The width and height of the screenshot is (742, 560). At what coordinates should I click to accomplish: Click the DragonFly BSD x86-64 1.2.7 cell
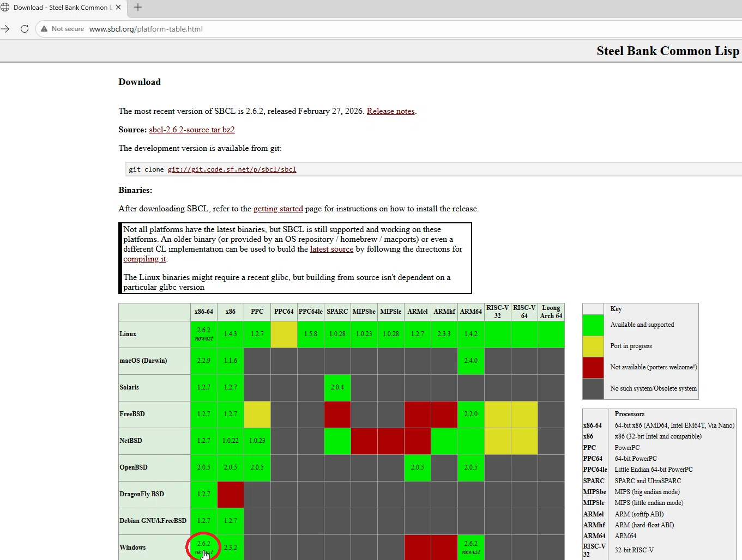(x=204, y=494)
